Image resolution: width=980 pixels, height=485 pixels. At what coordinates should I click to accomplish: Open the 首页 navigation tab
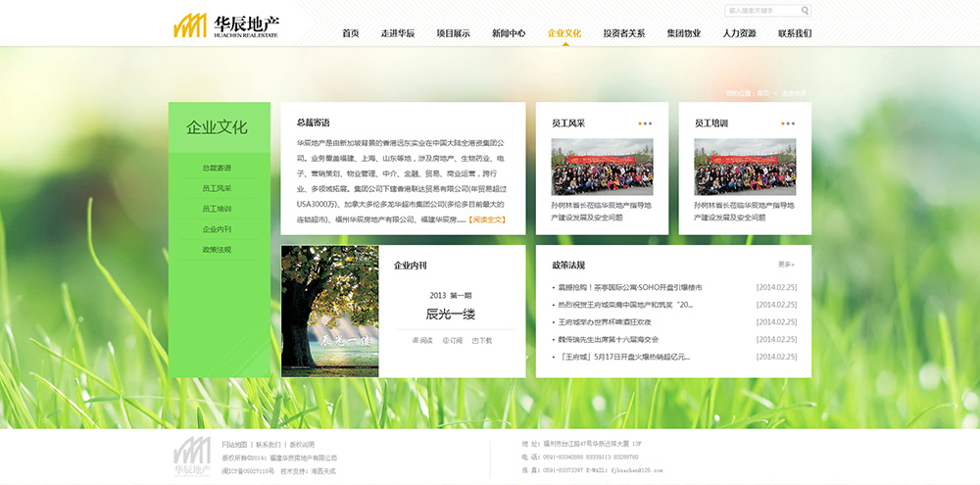point(351,33)
